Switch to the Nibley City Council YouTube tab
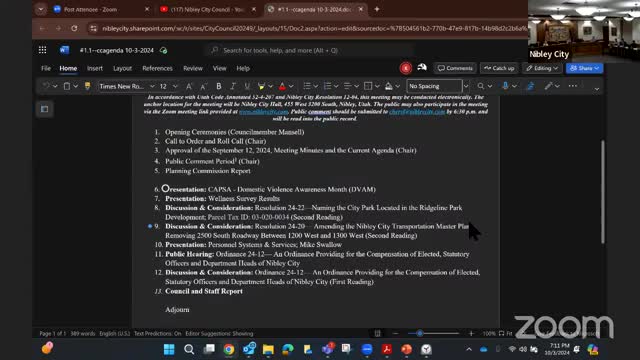This screenshot has width=640, height=360. (207, 9)
